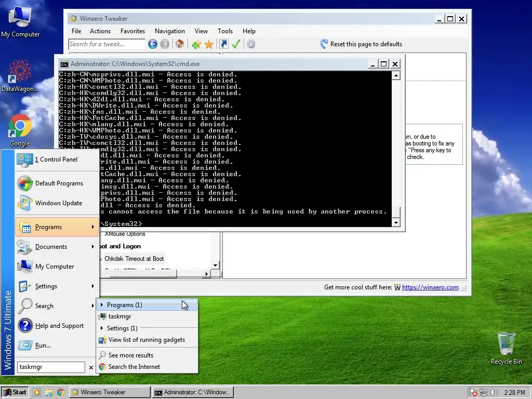Collapse the Settings (1) results group
Viewport: 532px width, 399px height.
click(101, 328)
